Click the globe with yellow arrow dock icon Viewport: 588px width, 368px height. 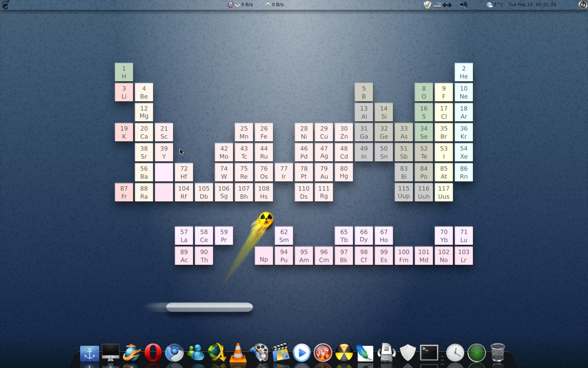[217, 353]
